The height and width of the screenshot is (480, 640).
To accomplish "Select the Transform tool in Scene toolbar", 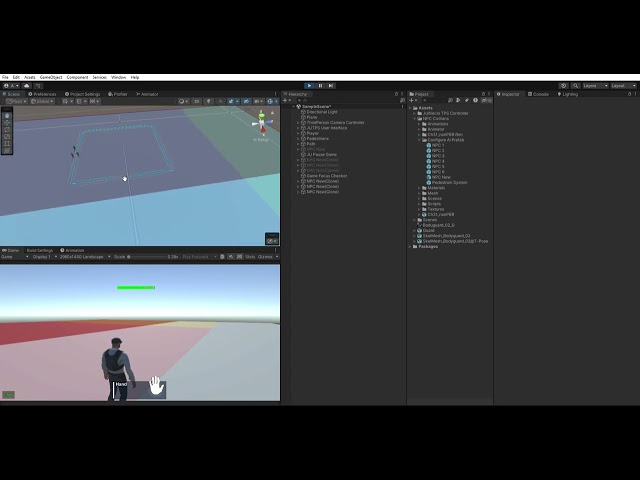I will (x=7, y=150).
